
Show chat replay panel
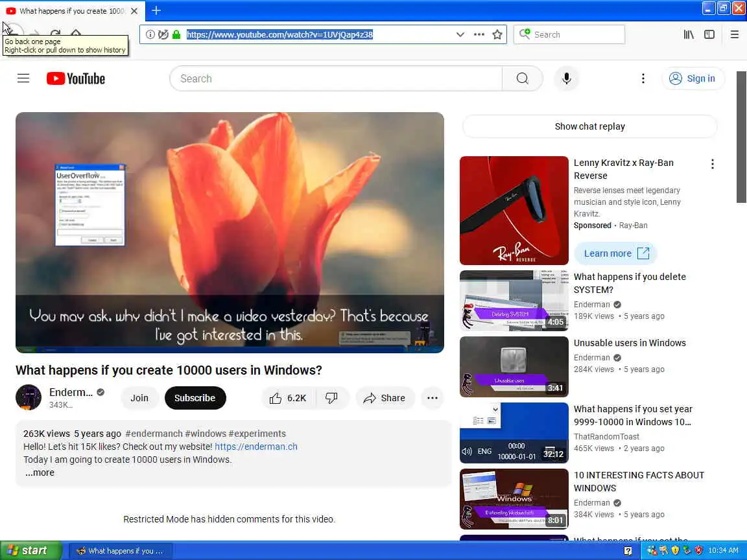click(x=590, y=126)
